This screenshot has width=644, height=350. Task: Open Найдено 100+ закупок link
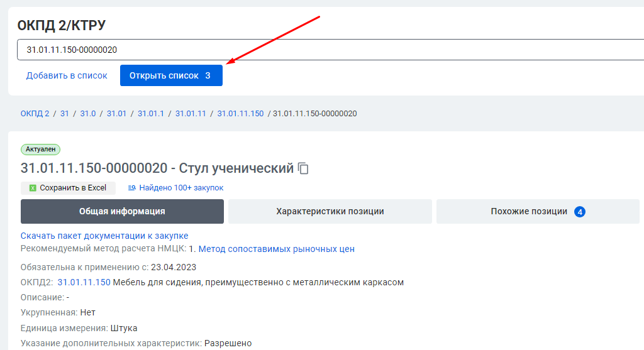(x=181, y=188)
